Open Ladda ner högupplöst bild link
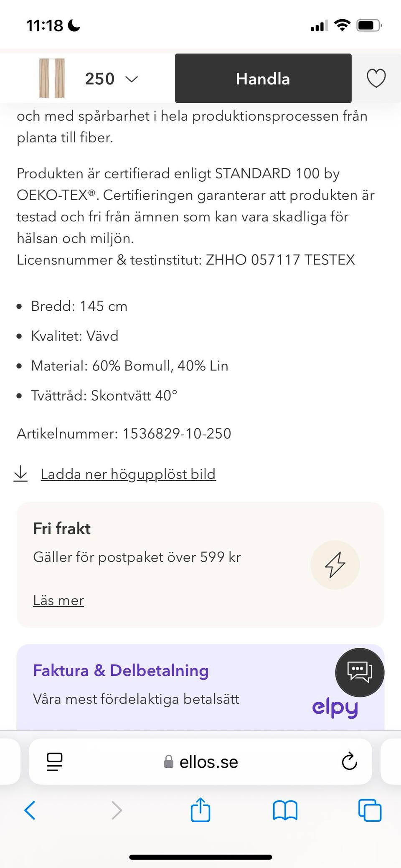Viewport: 401px width, 868px height. tap(128, 474)
